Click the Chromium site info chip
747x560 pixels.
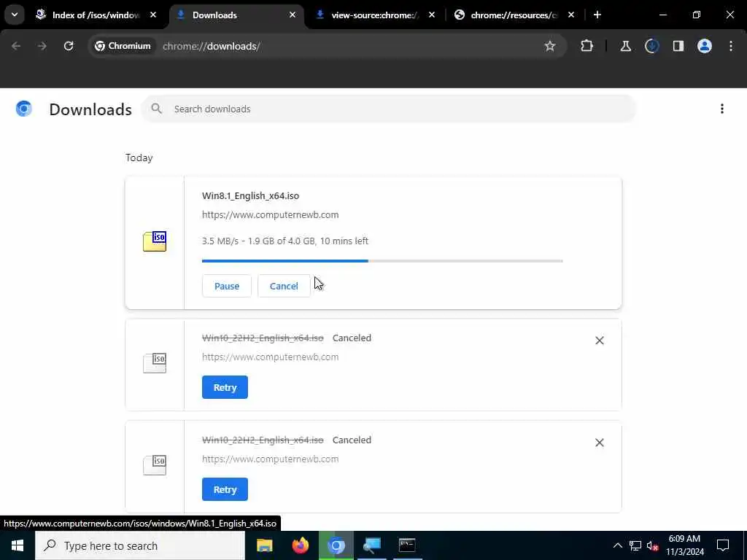(x=123, y=46)
